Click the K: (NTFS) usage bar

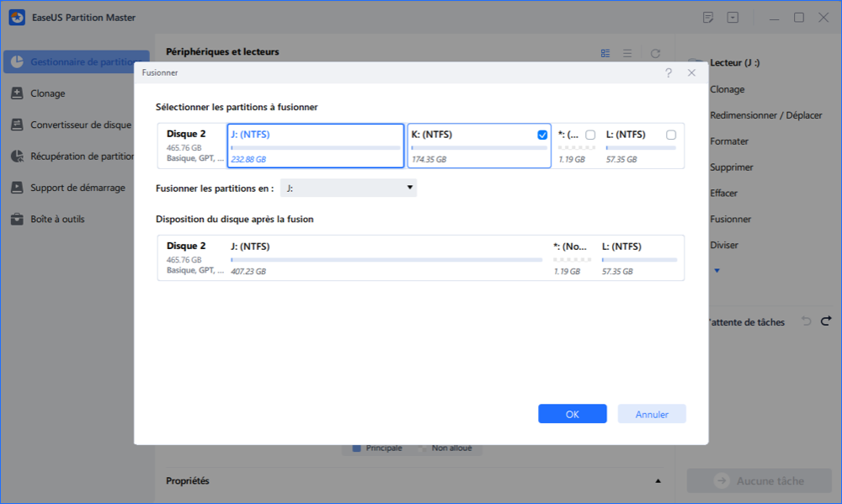coord(478,148)
